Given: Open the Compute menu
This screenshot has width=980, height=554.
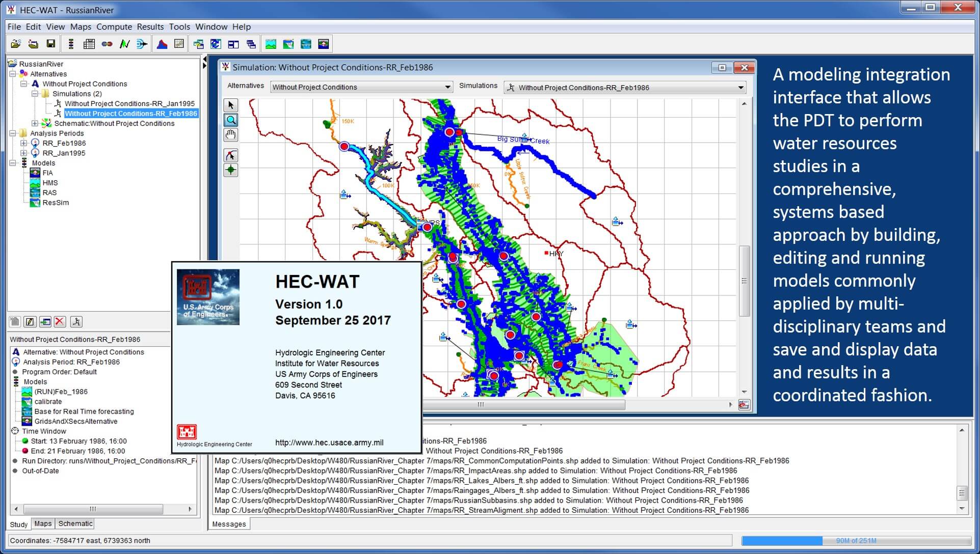Looking at the screenshot, I should tap(114, 27).
